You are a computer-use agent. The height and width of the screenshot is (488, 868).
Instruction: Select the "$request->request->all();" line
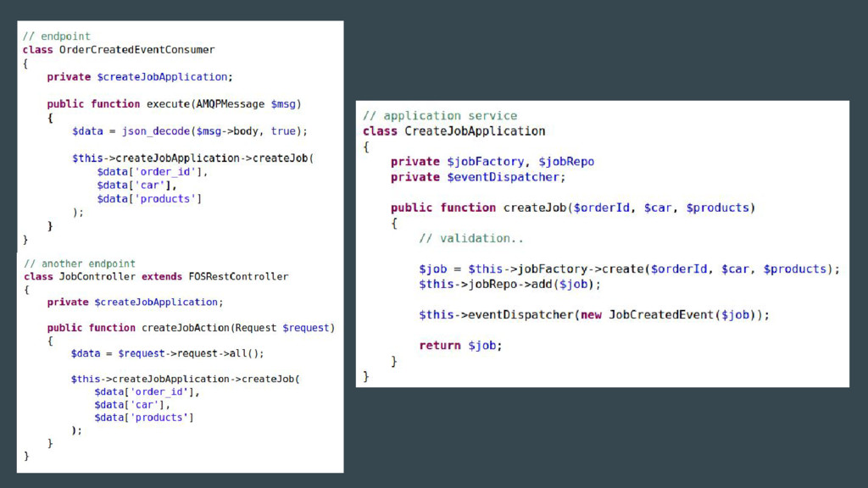click(x=168, y=353)
